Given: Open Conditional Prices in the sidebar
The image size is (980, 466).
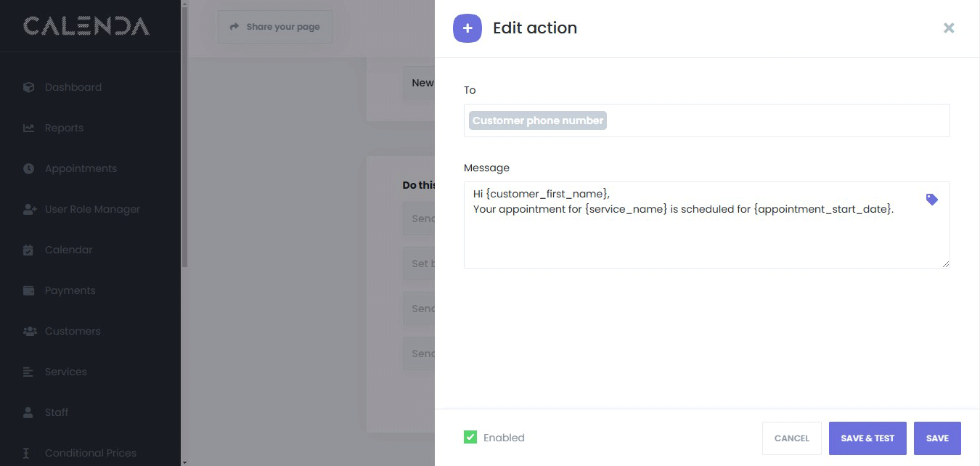Looking at the screenshot, I should [90, 453].
